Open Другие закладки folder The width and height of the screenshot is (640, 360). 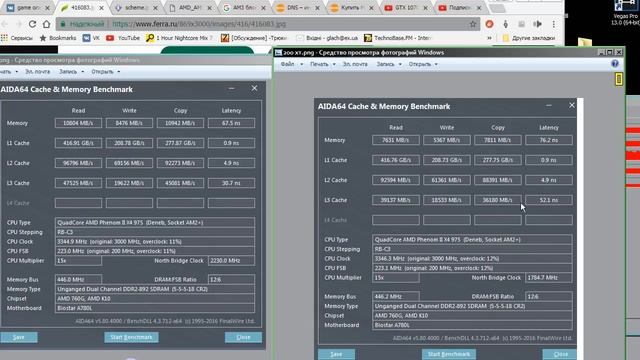(529, 38)
